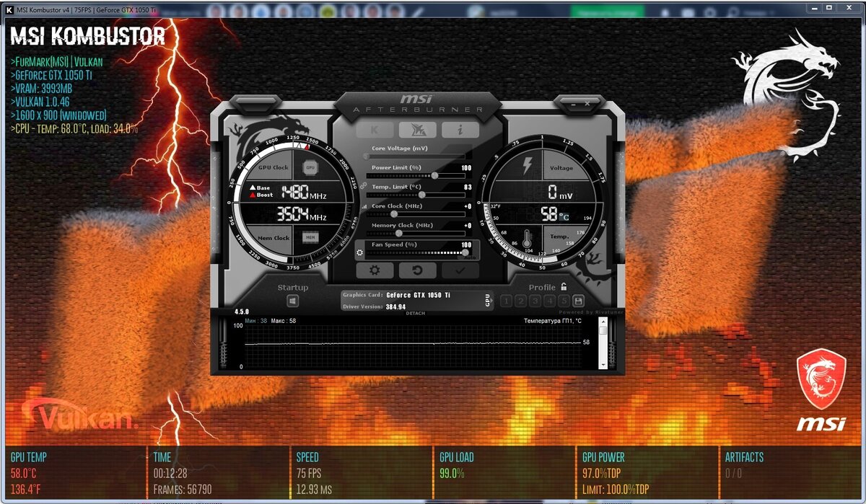
Task: Open the OC Scanner icon in Afterburner
Action: tap(418, 130)
